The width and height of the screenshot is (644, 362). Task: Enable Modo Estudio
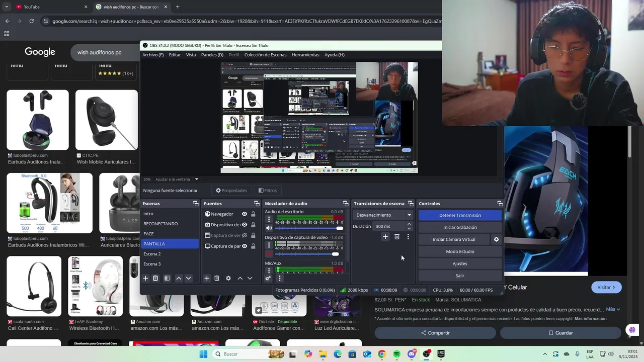[x=460, y=251]
